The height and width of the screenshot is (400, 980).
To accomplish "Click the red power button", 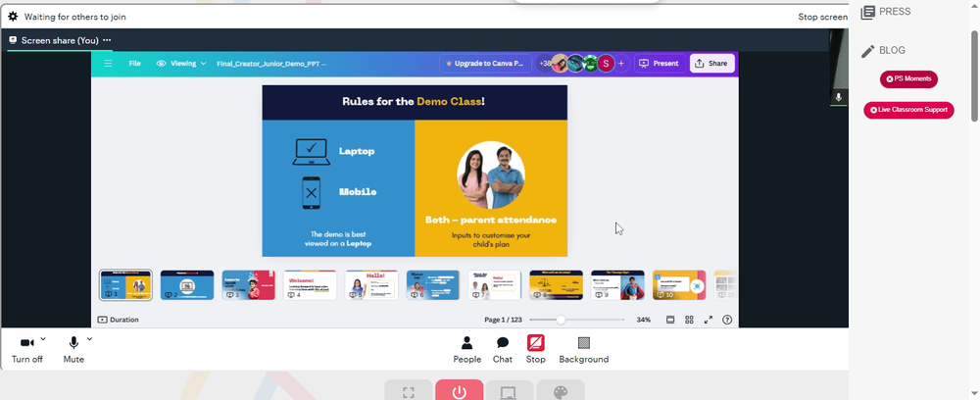I will [x=460, y=392].
